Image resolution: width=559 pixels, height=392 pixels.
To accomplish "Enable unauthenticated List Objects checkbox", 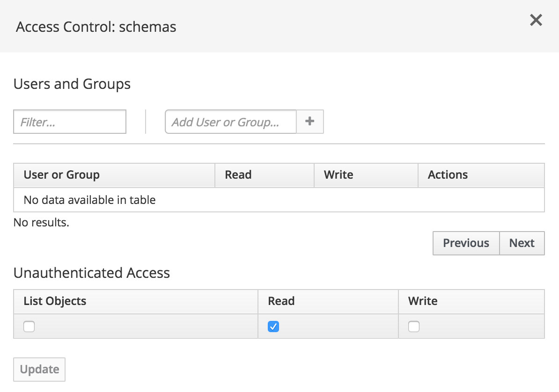I will [x=29, y=327].
